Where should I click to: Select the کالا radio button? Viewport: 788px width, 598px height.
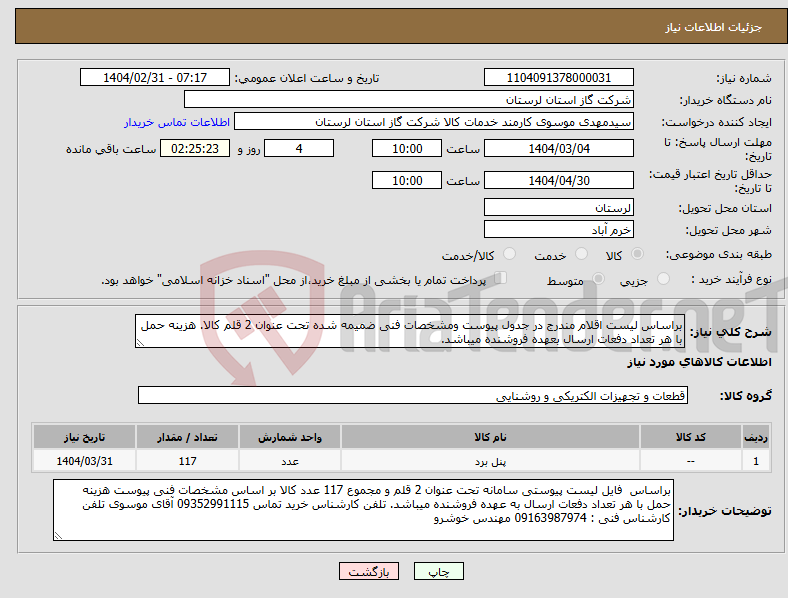tap(637, 254)
